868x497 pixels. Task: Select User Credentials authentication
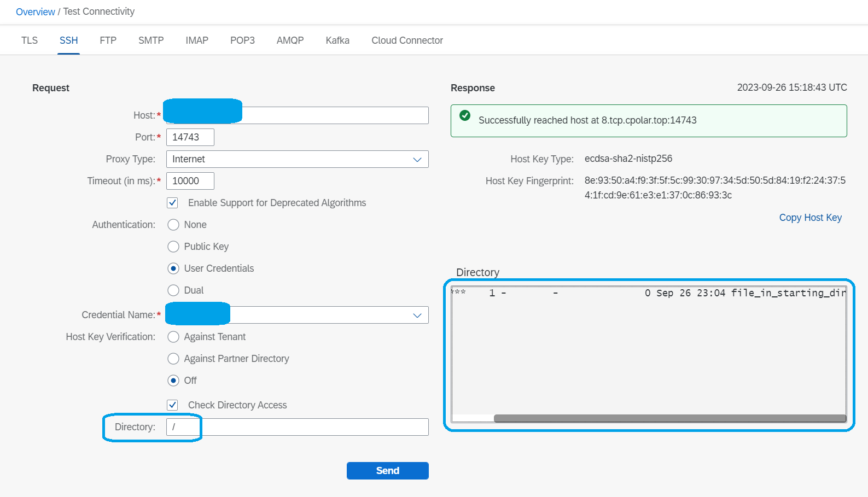coord(173,268)
